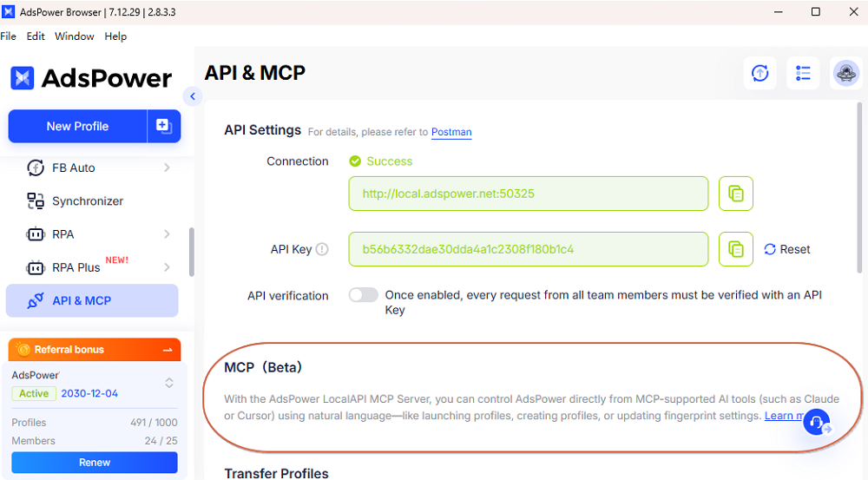Click the Synchronizer icon
This screenshot has width=868, height=480.
point(36,201)
